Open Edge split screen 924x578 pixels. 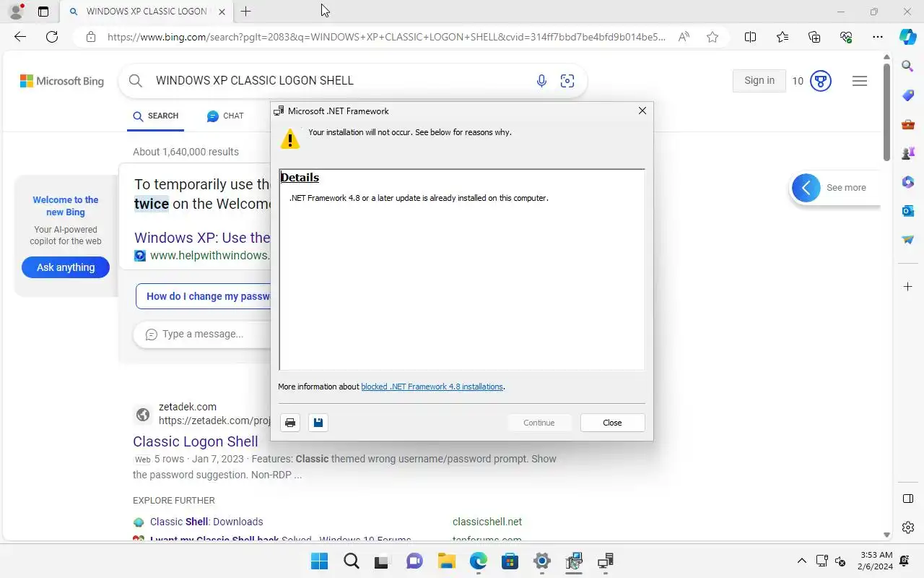(751, 37)
